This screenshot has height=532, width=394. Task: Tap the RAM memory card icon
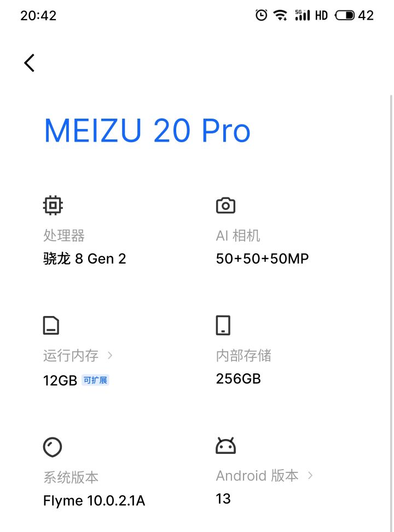[51, 325]
